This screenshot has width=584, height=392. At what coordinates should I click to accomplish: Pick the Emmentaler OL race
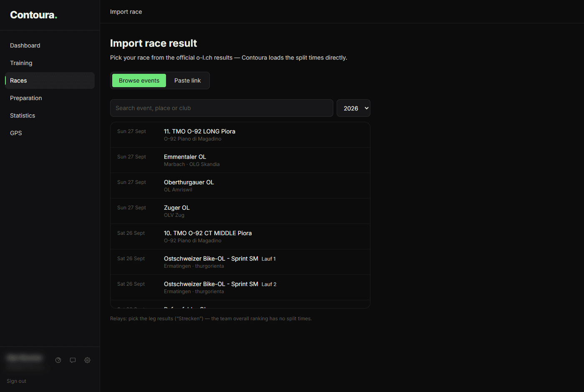[240, 160]
